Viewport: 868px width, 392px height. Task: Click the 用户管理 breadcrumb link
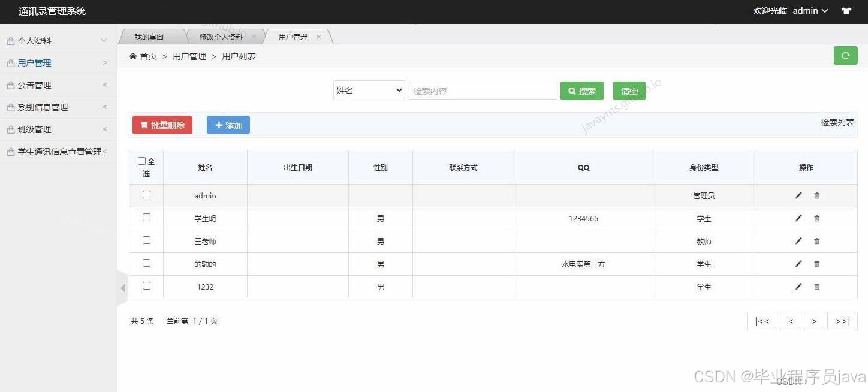pos(189,56)
